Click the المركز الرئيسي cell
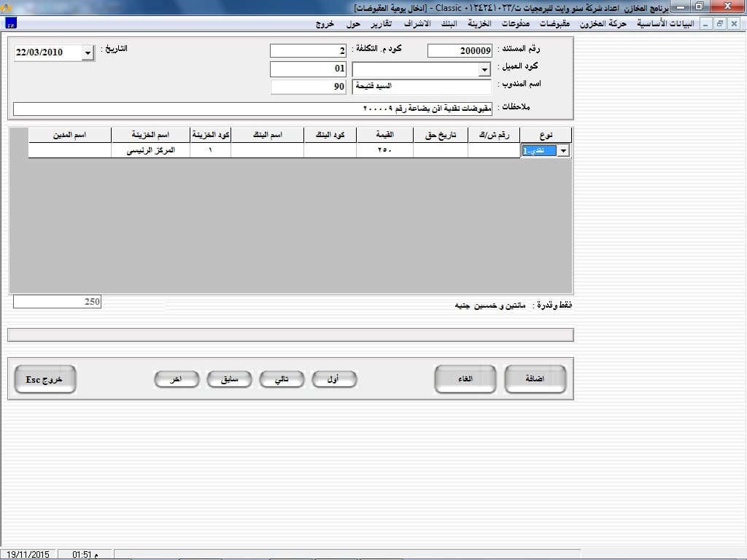747x560 pixels. [150, 150]
